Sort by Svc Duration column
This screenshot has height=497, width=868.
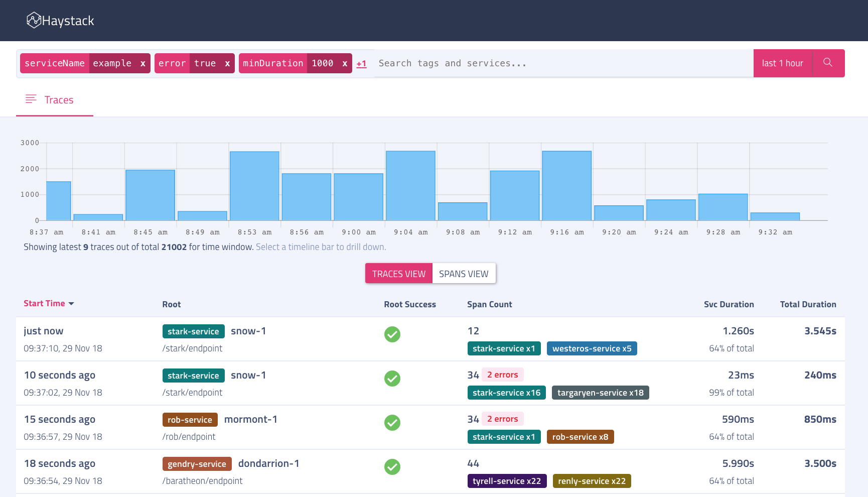tap(729, 304)
